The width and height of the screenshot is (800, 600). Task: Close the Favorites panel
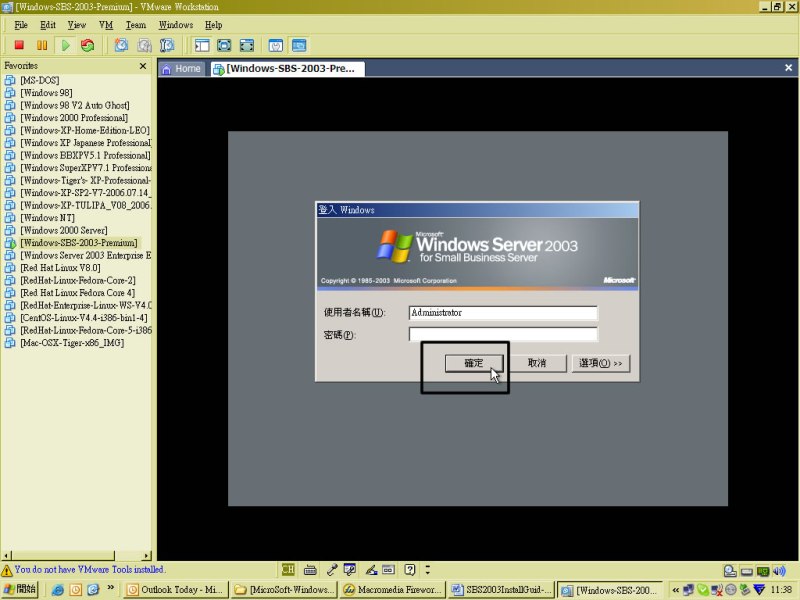point(143,66)
